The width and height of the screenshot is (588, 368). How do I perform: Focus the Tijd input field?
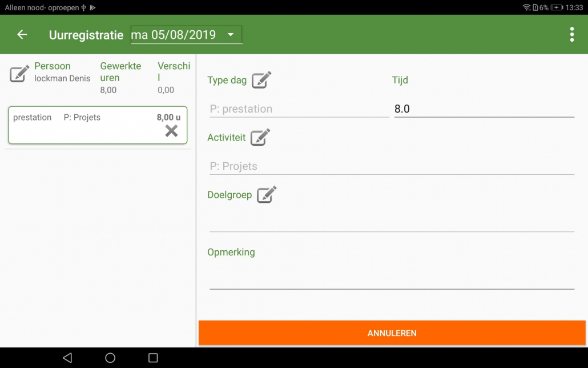click(x=484, y=109)
